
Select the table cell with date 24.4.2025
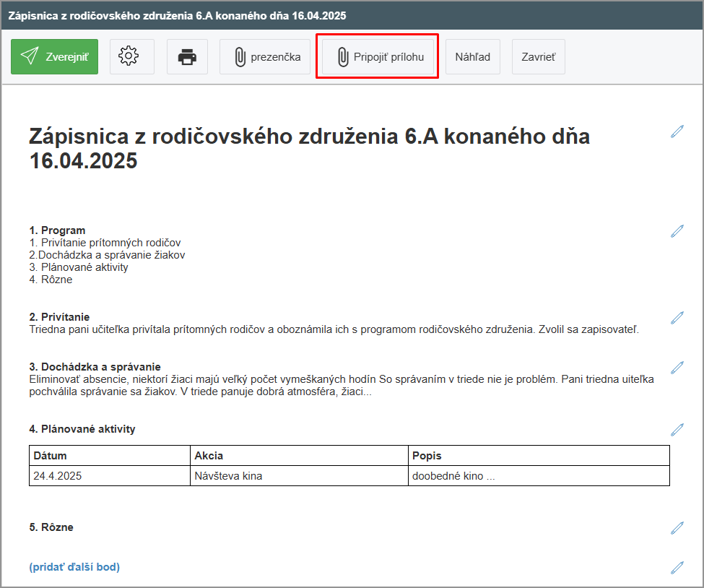(x=110, y=476)
